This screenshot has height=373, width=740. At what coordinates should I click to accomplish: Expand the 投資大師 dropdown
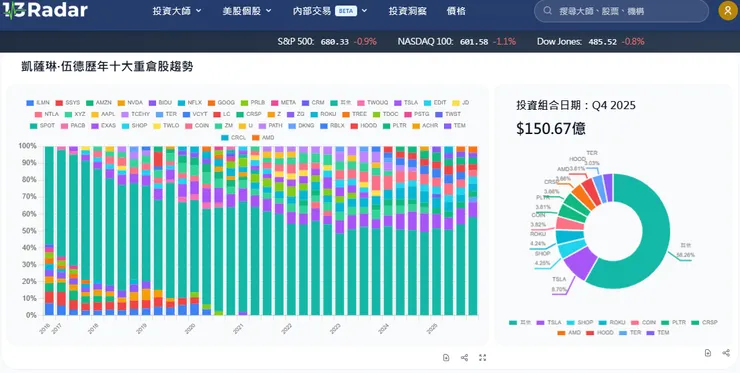pyautogui.click(x=177, y=11)
